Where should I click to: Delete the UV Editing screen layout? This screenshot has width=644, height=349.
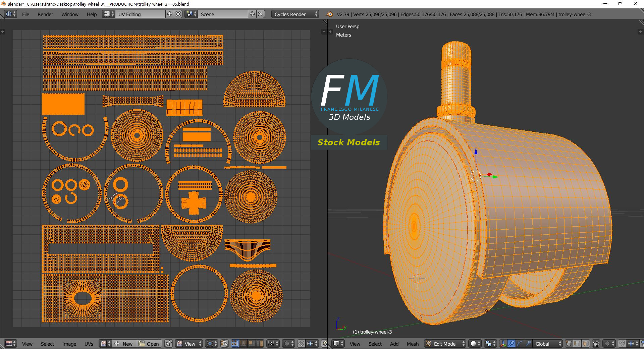[x=178, y=14]
